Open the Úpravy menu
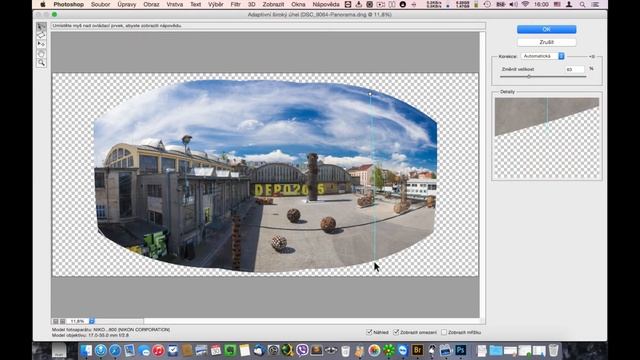The width and height of the screenshot is (640, 360). pos(127,4)
